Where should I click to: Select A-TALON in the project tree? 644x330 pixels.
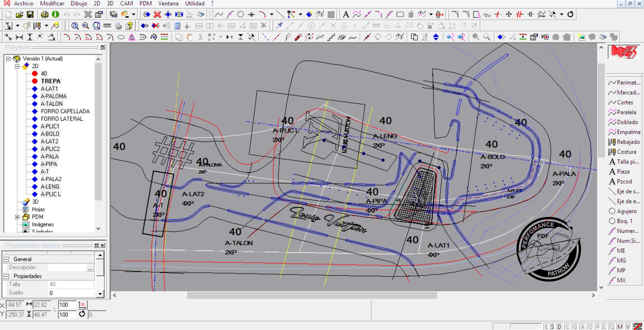point(52,104)
